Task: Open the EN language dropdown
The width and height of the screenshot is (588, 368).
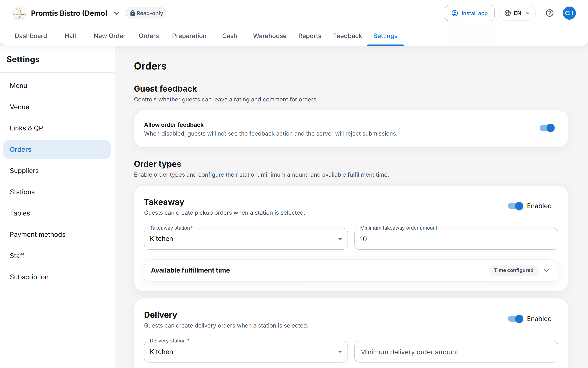Action: click(x=517, y=13)
